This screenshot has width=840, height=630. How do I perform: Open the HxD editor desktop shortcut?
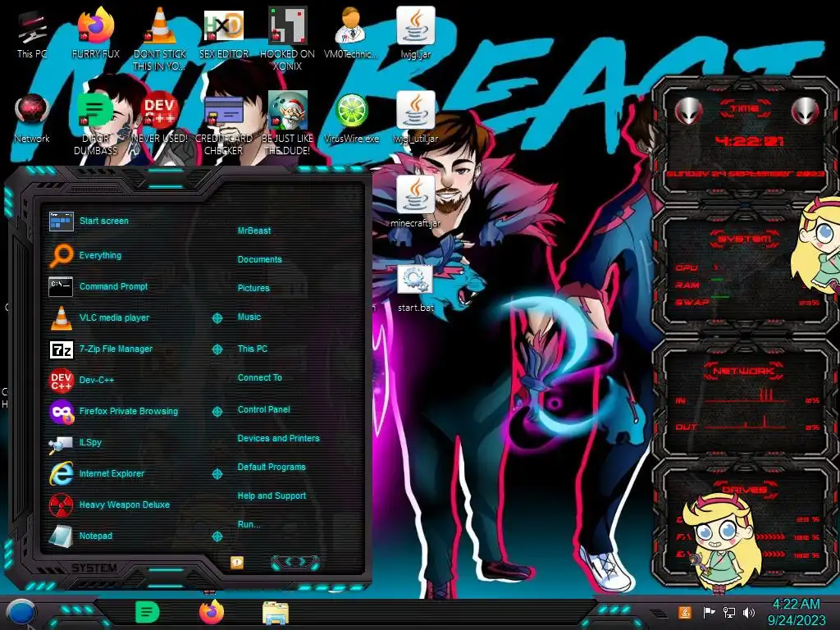pos(223,33)
